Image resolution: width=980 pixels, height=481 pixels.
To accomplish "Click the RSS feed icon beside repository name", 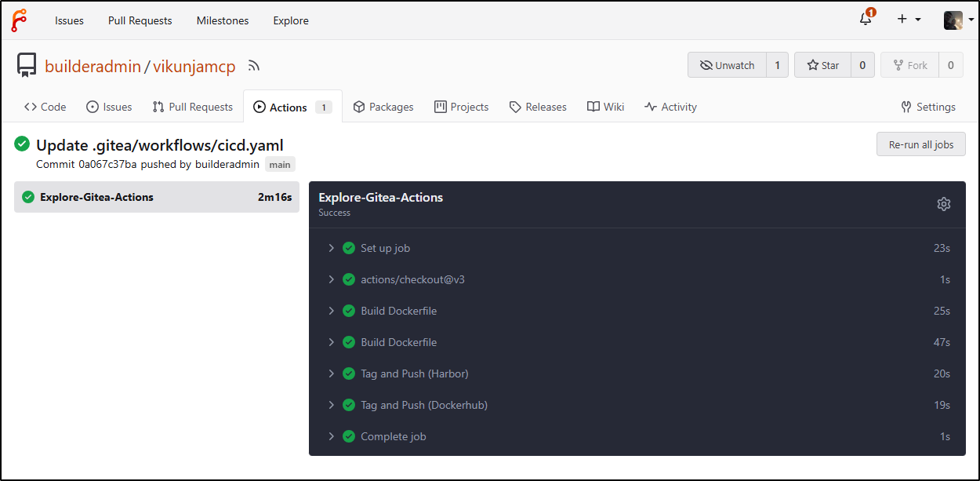I will (253, 66).
